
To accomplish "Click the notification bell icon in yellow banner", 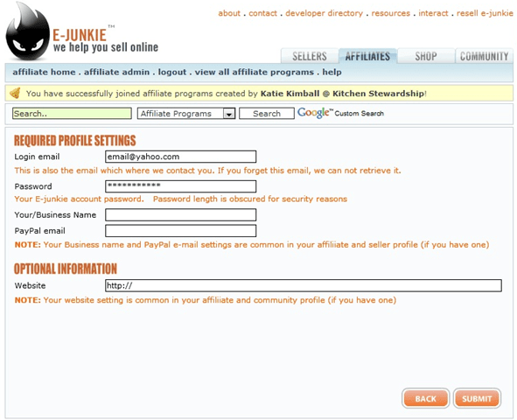I will point(16,94).
